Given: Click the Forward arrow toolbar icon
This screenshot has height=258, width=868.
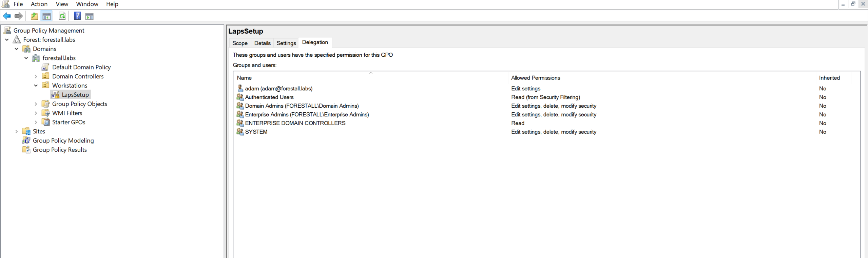Looking at the screenshot, I should pyautogui.click(x=19, y=16).
